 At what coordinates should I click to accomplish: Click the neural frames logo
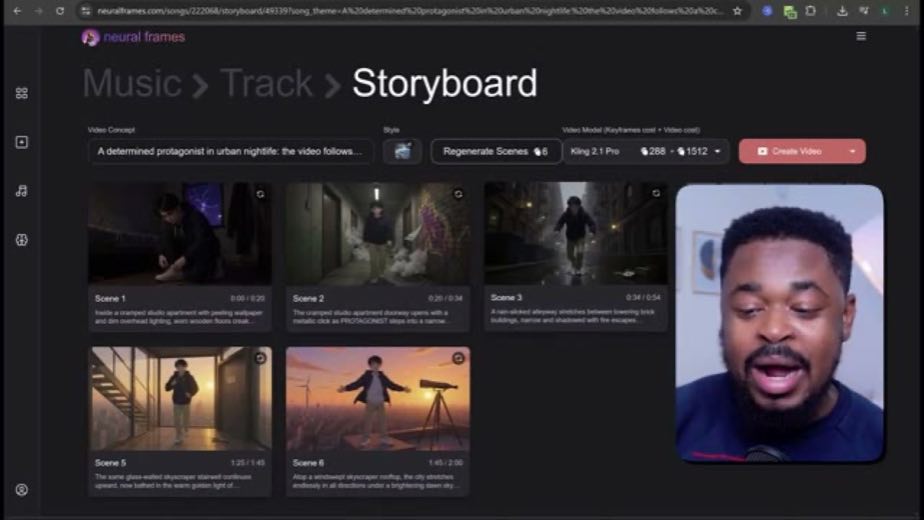133,37
